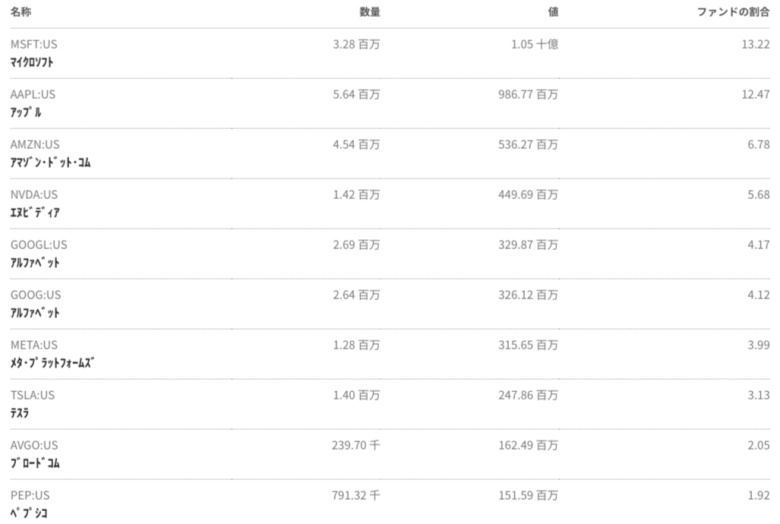The height and width of the screenshot is (524, 780).
Task: Click the ファンドの割合 column header
Action: pos(733,12)
